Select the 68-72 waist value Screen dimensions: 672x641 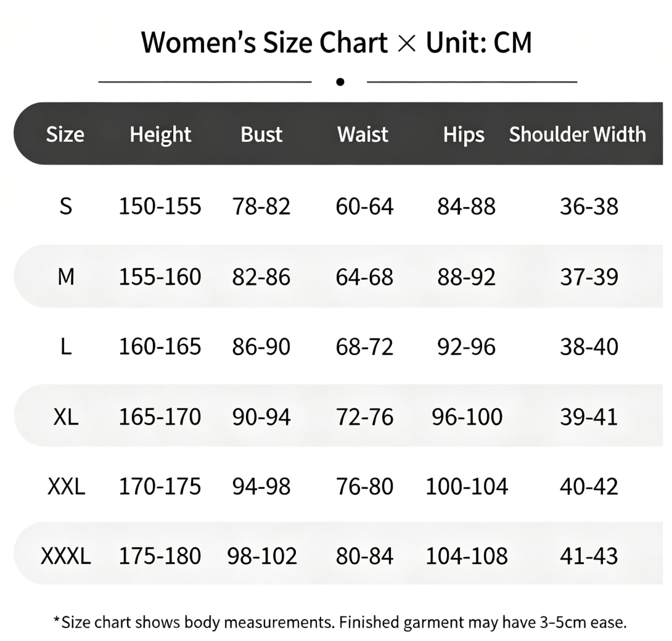tap(364, 346)
